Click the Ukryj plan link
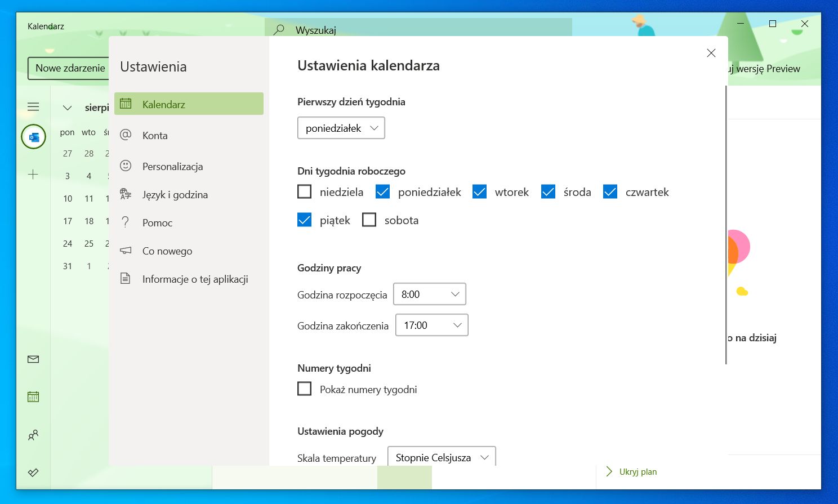The height and width of the screenshot is (504, 838). 638,471
